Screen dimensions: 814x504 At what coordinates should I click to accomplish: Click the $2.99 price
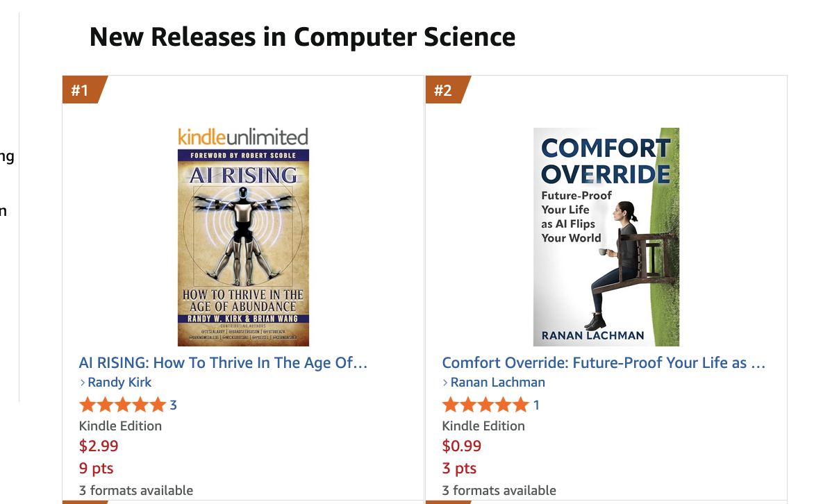tap(99, 446)
